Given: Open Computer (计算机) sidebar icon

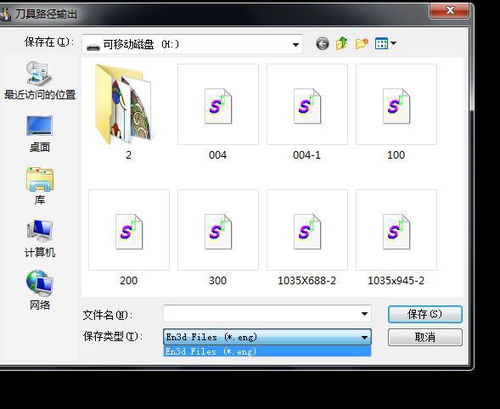Looking at the screenshot, I should [x=40, y=231].
